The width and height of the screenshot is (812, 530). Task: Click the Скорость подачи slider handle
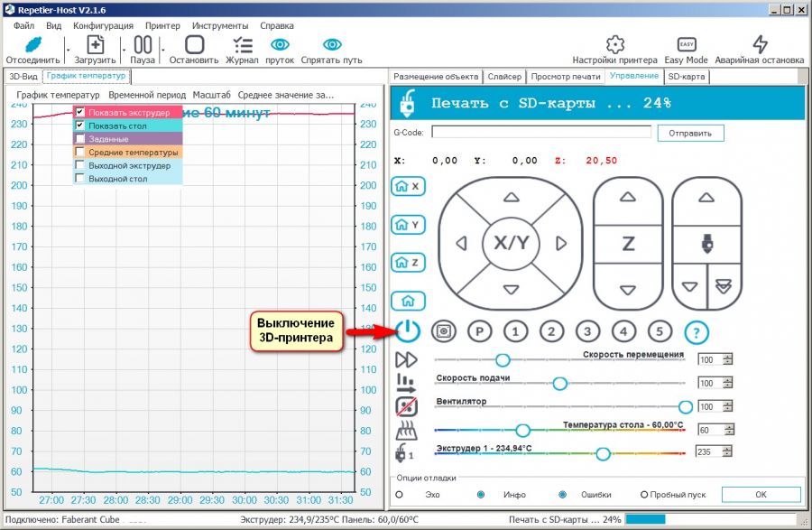click(x=559, y=384)
